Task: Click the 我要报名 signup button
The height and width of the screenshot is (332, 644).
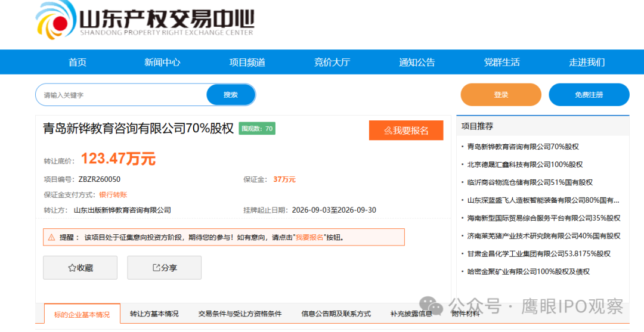Action: [406, 131]
